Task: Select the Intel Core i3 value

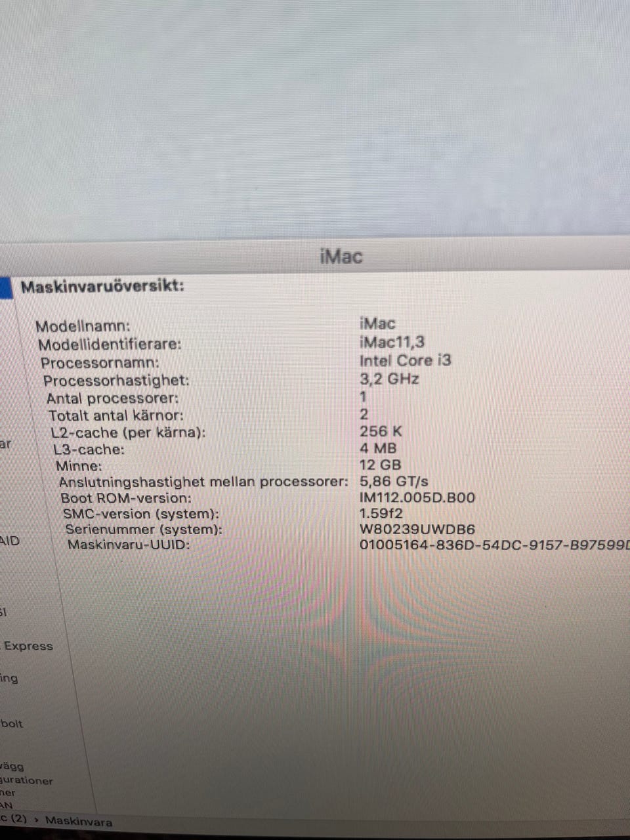Action: click(406, 360)
